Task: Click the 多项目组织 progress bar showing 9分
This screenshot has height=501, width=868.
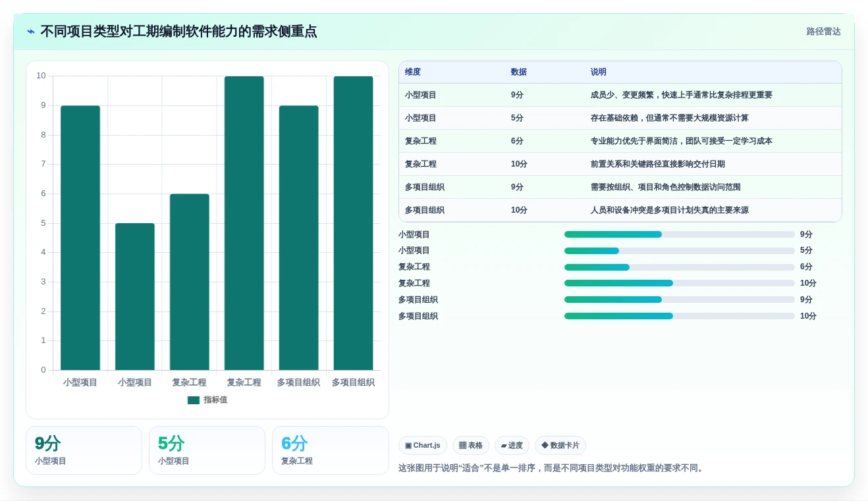Action: 679,300
